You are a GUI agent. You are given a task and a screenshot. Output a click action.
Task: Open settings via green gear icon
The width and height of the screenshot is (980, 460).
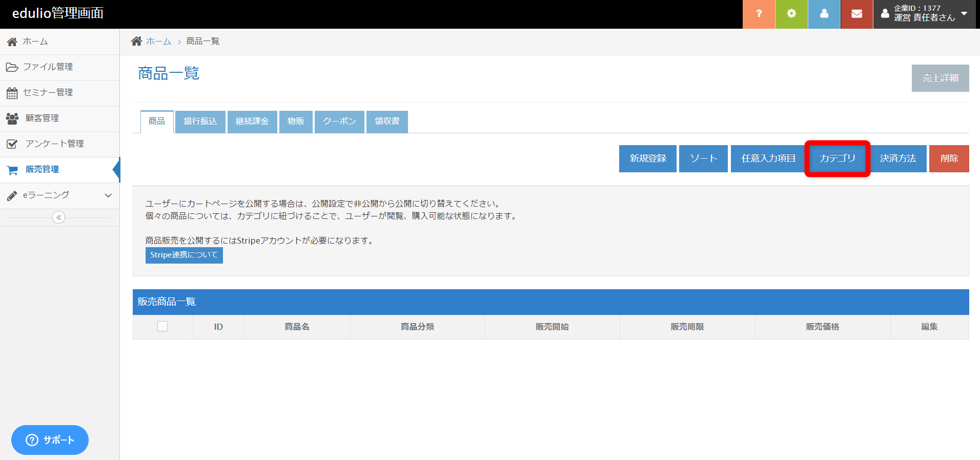791,14
